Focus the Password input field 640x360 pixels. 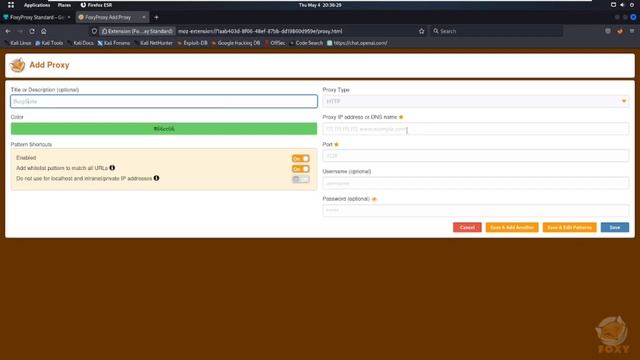(476, 210)
